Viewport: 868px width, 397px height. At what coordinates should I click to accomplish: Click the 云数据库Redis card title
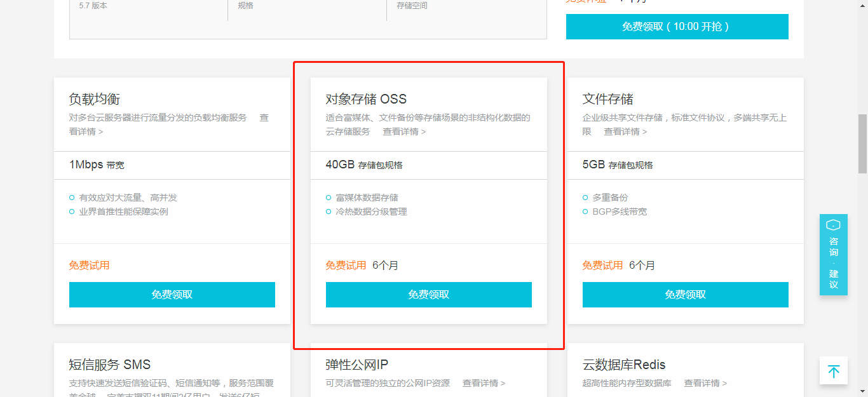click(x=624, y=365)
